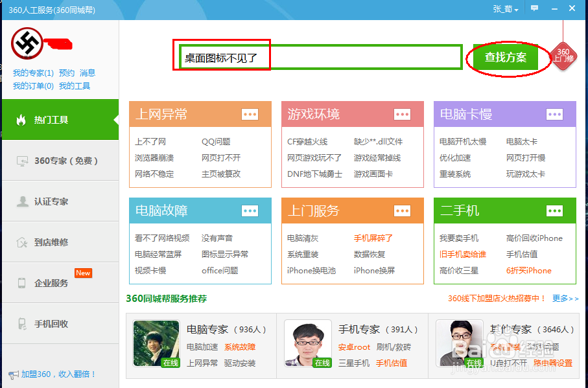Open more options on the 上网异常 card
This screenshot has height=388, width=588.
(x=251, y=114)
